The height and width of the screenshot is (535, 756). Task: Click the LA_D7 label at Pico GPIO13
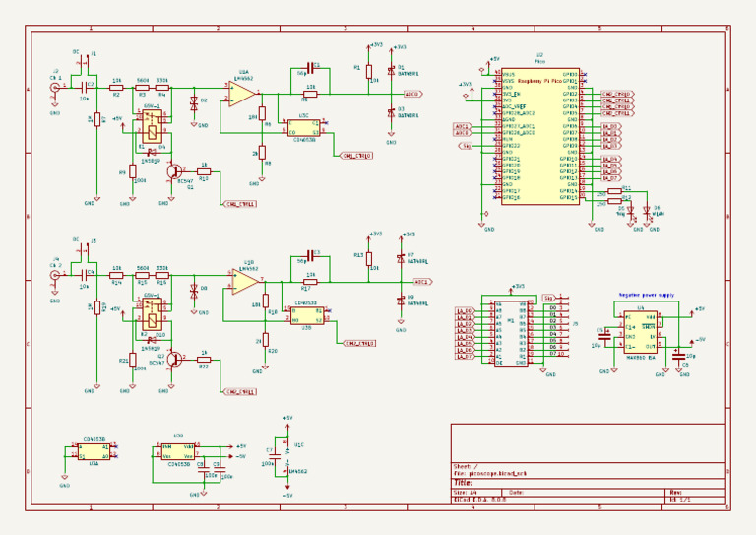point(611,178)
